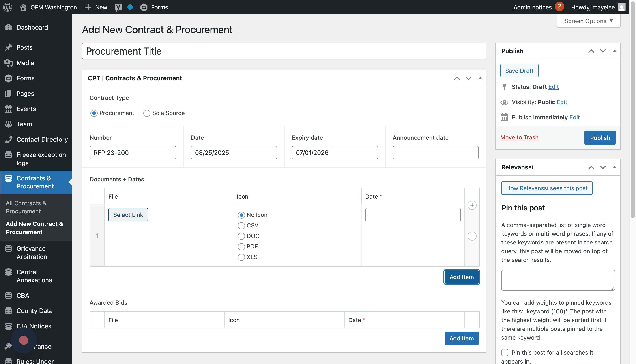
Task: Check Pin this post for all searches
Action: (x=505, y=353)
